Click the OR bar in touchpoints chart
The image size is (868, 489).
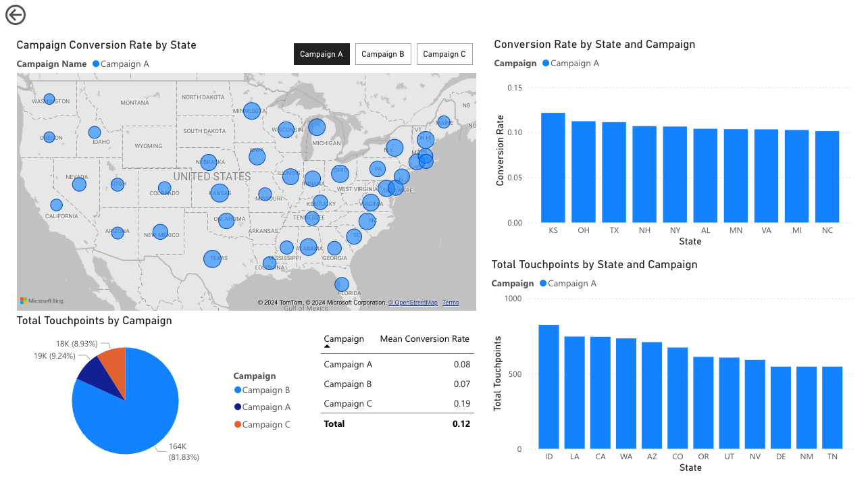tap(703, 403)
